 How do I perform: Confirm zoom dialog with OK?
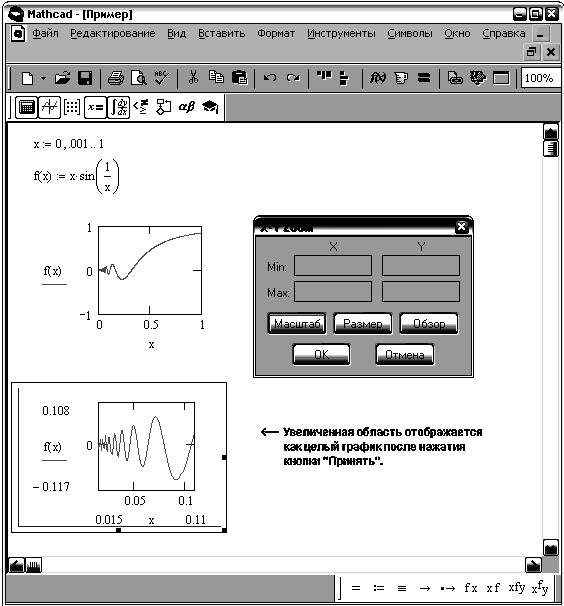point(321,354)
